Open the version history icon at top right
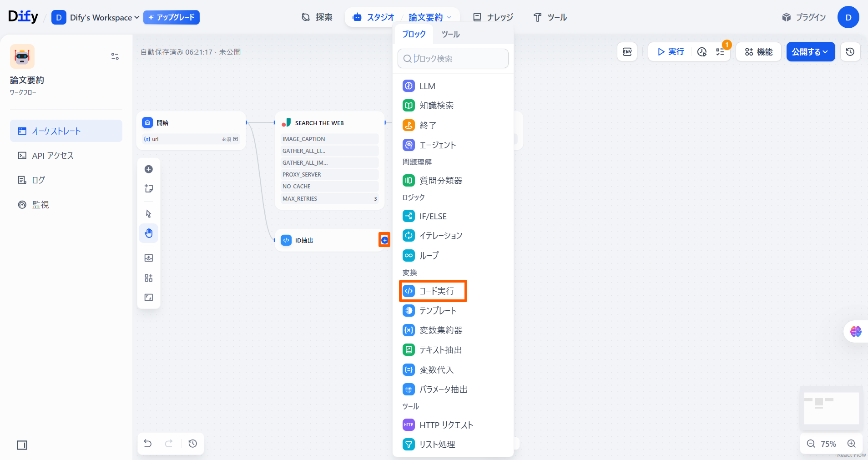The width and height of the screenshot is (868, 460). pos(850,52)
